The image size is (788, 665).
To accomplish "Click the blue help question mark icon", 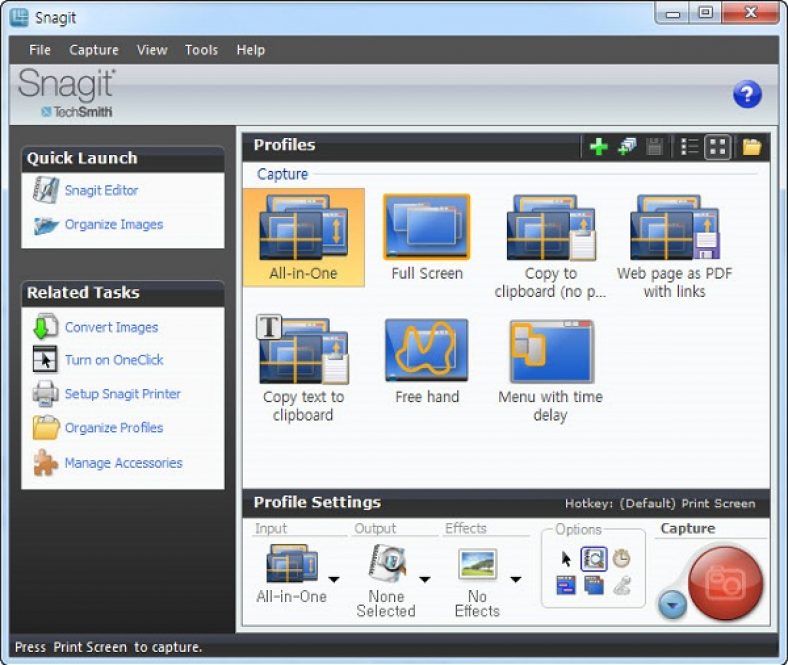I will [x=747, y=94].
